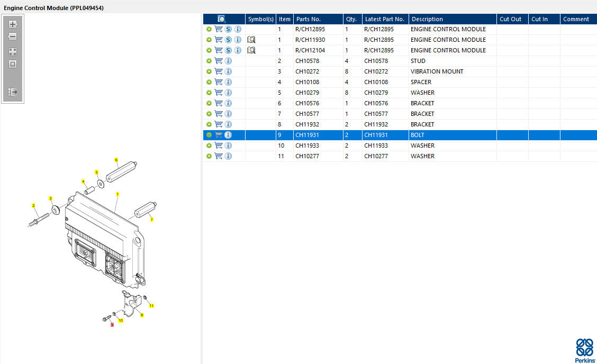Click the zoom in plus button

point(13,24)
